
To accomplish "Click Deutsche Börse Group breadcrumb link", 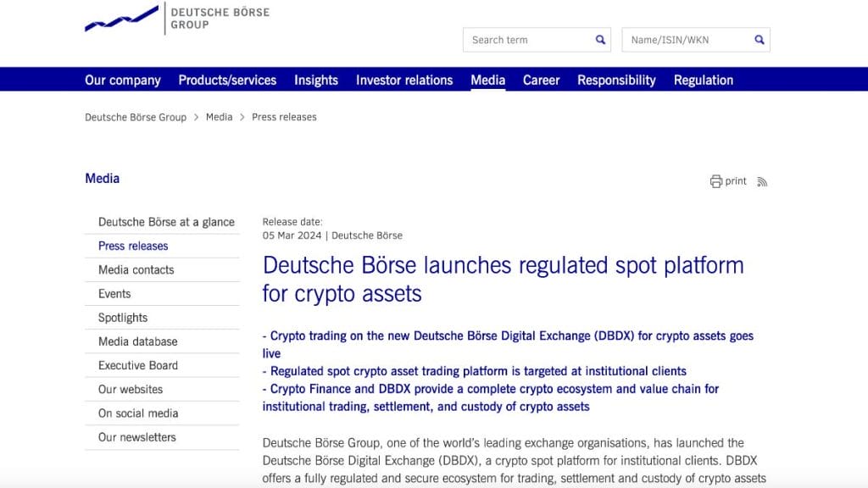I will (136, 117).
